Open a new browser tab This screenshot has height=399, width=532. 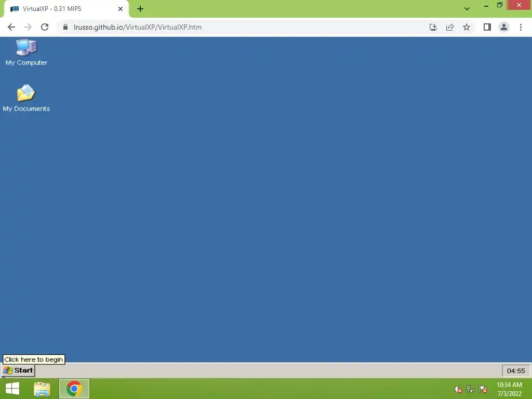click(140, 9)
